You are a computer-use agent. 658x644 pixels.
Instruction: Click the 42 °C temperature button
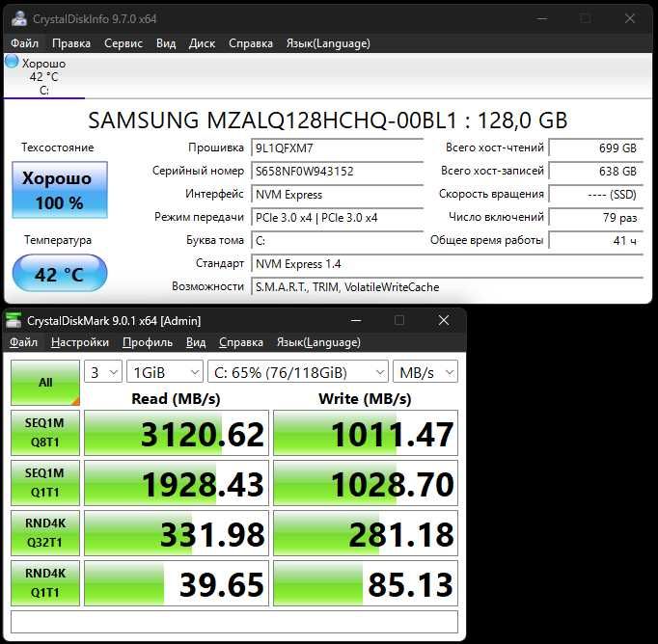coord(60,274)
